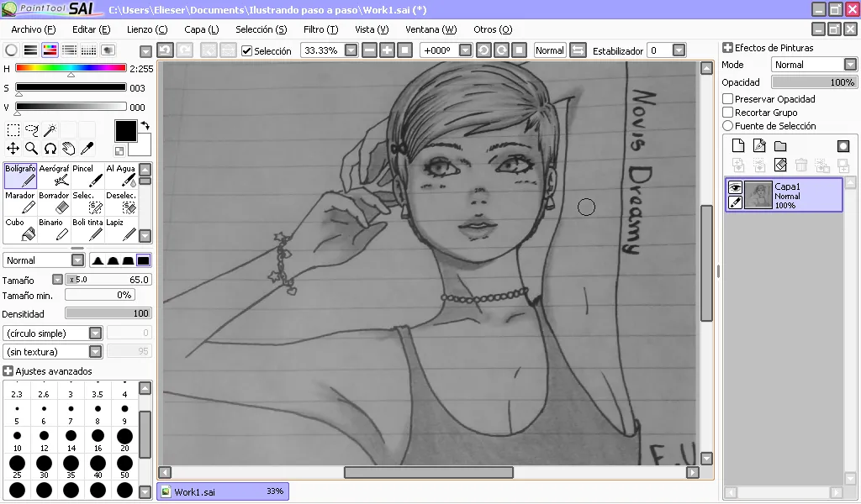Clear the layer with eraser icon
This screenshot has width=861, height=504.
(x=780, y=165)
